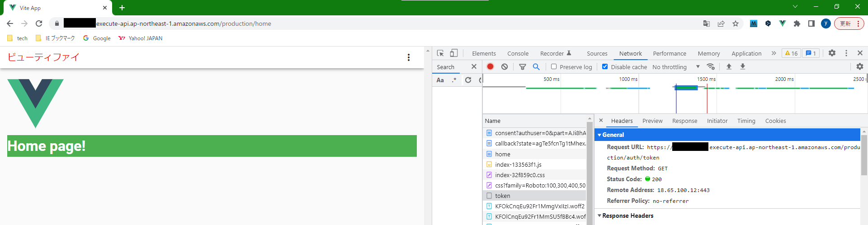Open Performance tab

670,53
